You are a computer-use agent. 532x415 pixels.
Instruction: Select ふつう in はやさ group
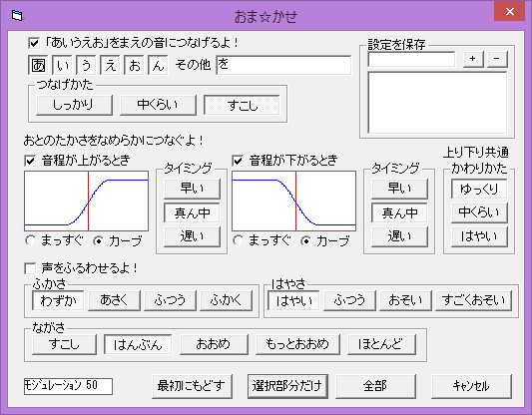point(349,300)
